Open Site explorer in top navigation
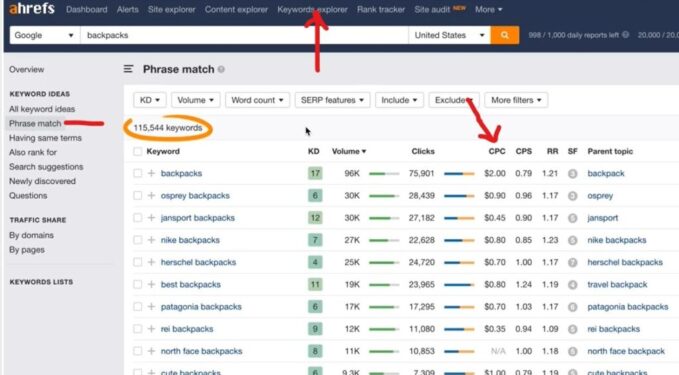The image size is (679, 375). pyautogui.click(x=171, y=9)
